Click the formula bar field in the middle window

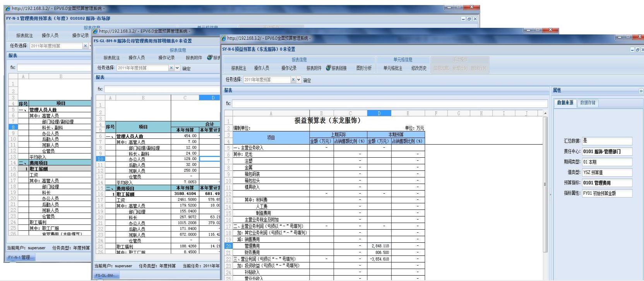(x=163, y=89)
